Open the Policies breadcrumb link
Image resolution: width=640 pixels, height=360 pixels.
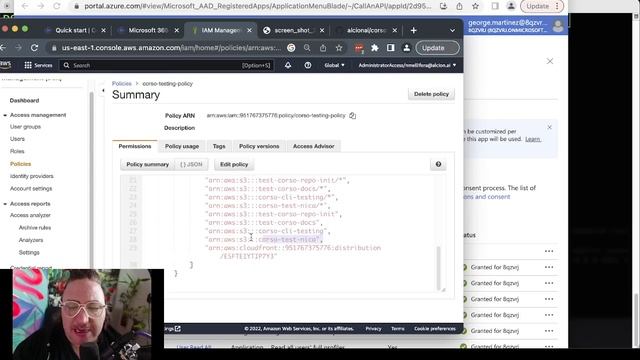point(122,84)
